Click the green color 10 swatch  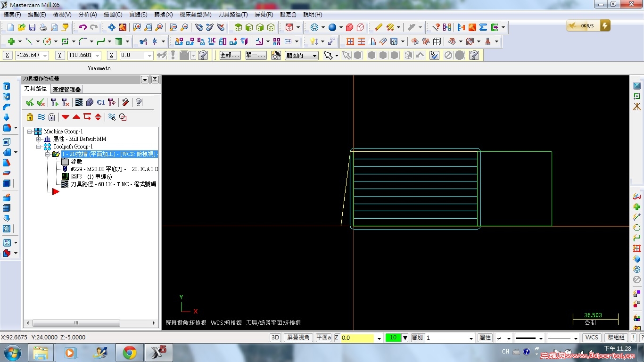click(392, 337)
